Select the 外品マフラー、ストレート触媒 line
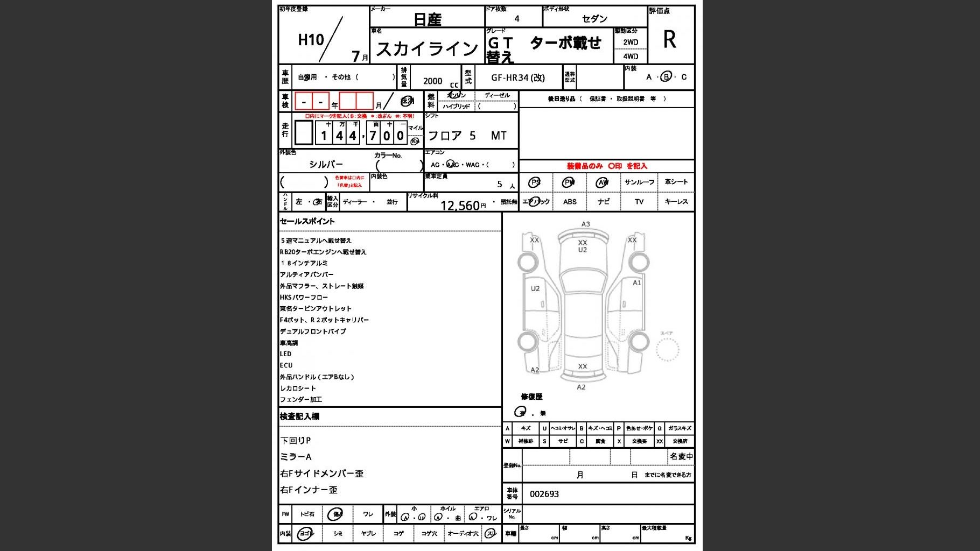 (x=321, y=286)
